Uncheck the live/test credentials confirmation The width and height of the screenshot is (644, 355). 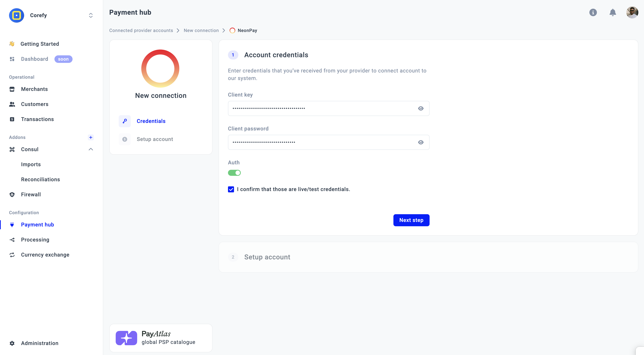(231, 189)
